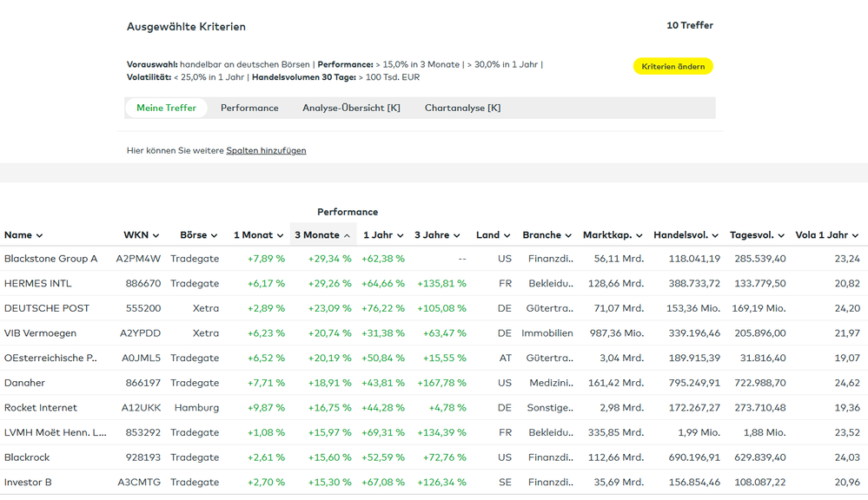Open the HERMES INTL stock row
This screenshot has width=868, height=500.
(x=37, y=284)
